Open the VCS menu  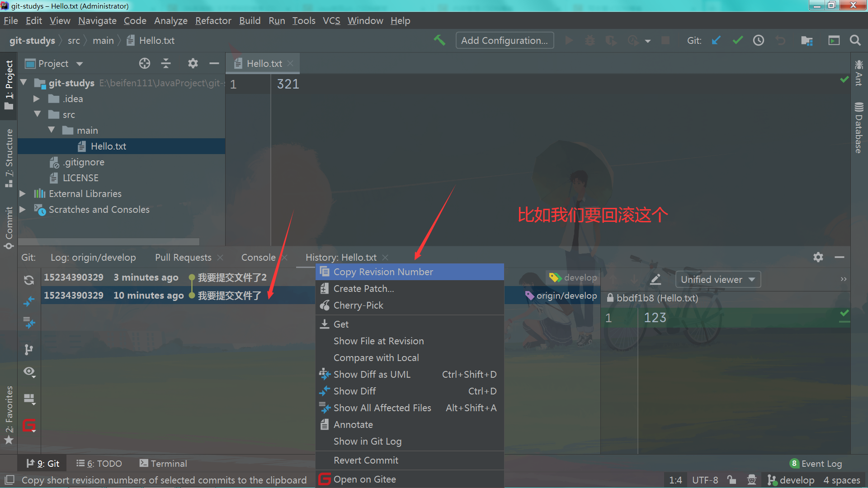tap(331, 20)
